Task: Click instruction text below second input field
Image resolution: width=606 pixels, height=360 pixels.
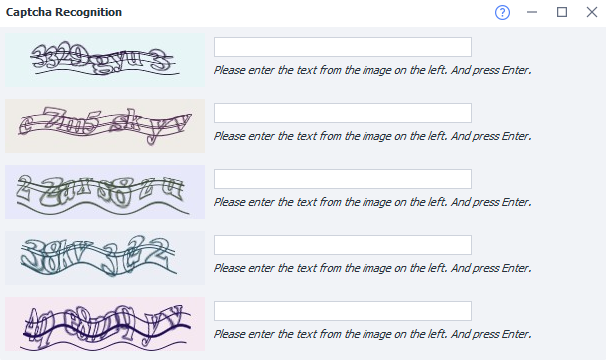Action: tap(373, 136)
